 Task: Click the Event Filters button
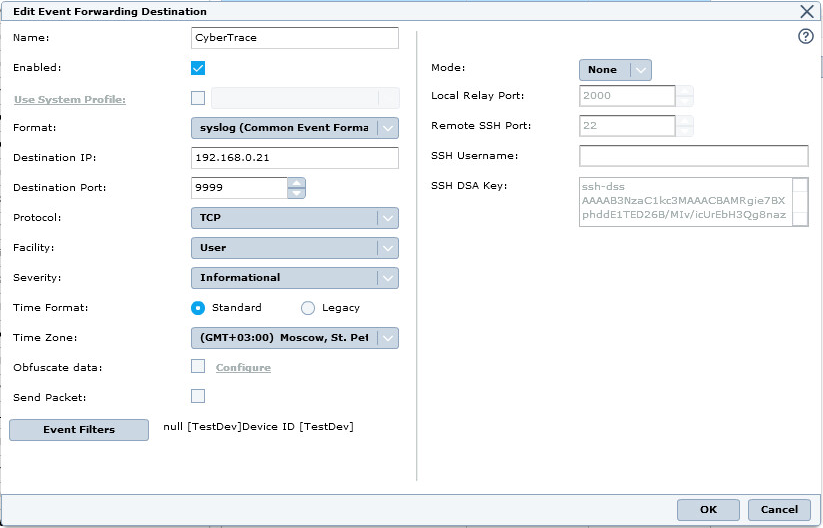(79, 430)
